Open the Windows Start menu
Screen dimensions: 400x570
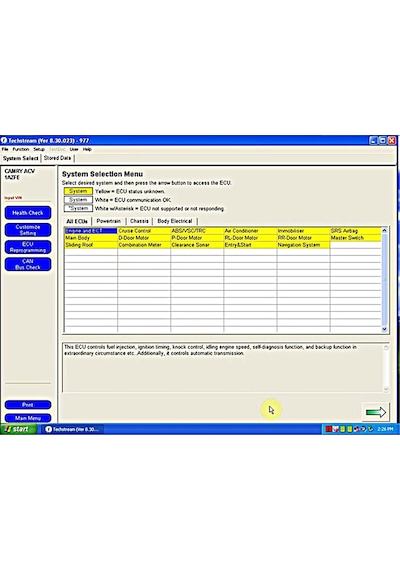18,429
